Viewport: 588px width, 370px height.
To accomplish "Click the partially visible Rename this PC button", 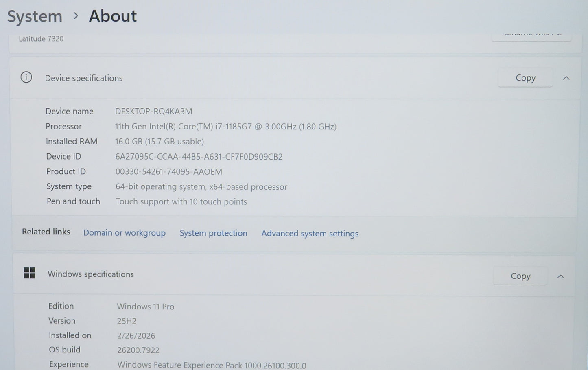I will click(x=531, y=35).
